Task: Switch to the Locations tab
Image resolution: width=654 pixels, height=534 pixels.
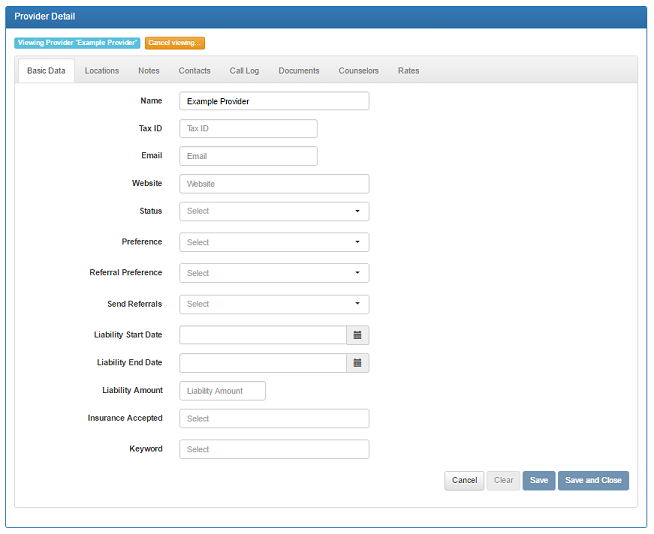Action: click(x=102, y=71)
